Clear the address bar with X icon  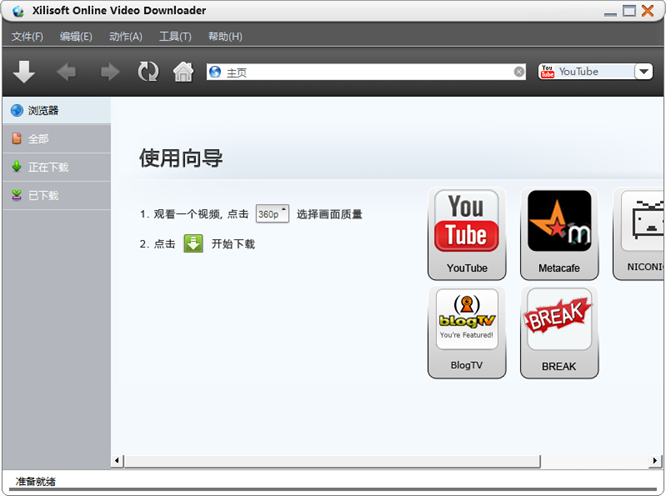click(x=519, y=72)
